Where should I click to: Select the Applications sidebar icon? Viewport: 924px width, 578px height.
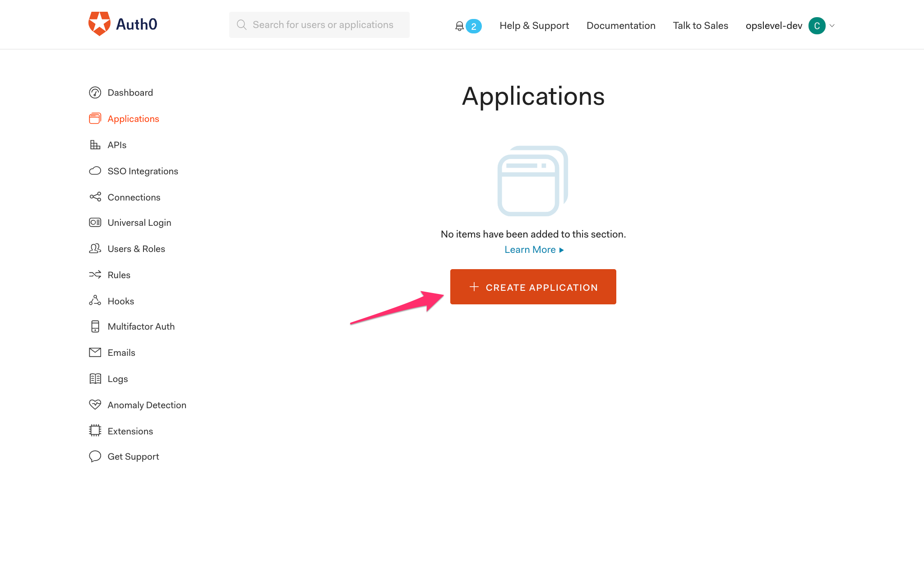(95, 118)
